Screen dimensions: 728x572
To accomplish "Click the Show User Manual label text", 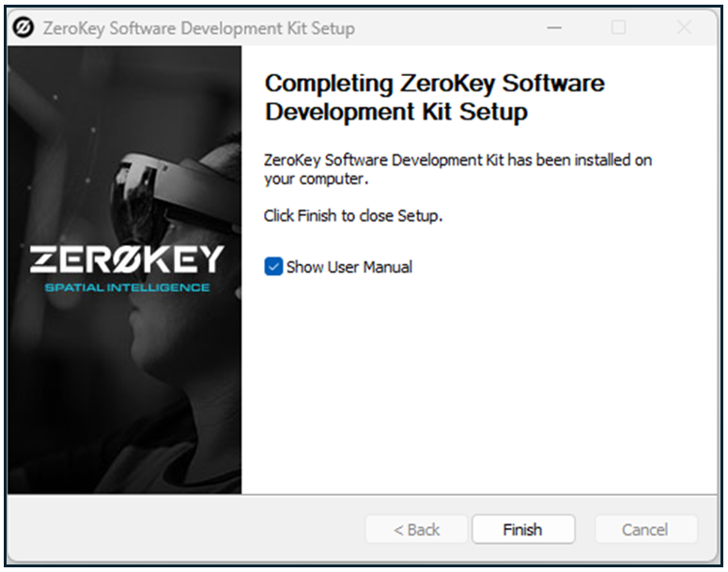I will 349,267.
